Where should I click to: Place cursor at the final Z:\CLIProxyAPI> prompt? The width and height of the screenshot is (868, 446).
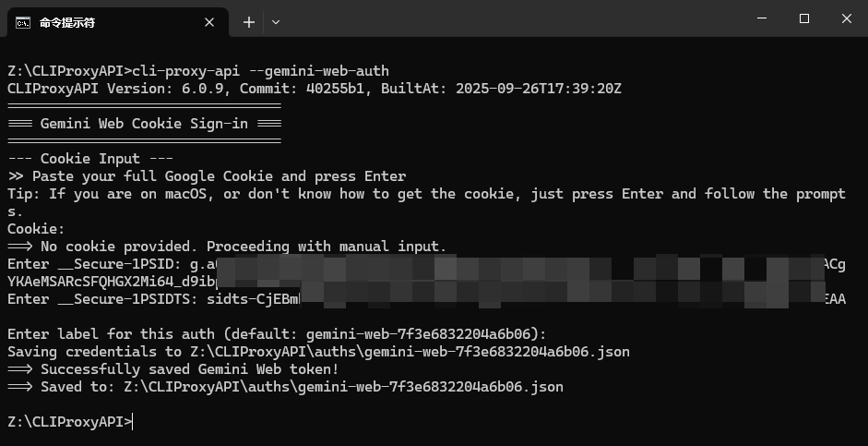70,422
